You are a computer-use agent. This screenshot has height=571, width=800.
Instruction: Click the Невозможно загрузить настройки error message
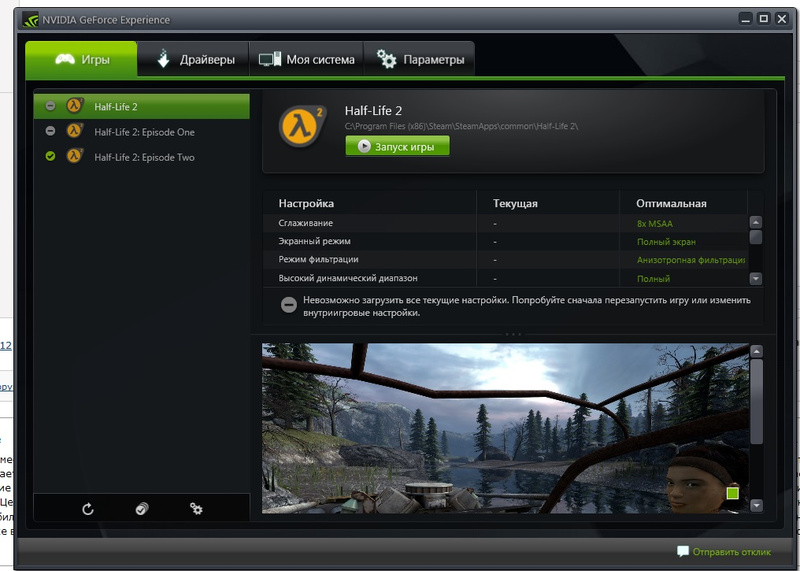(527, 306)
